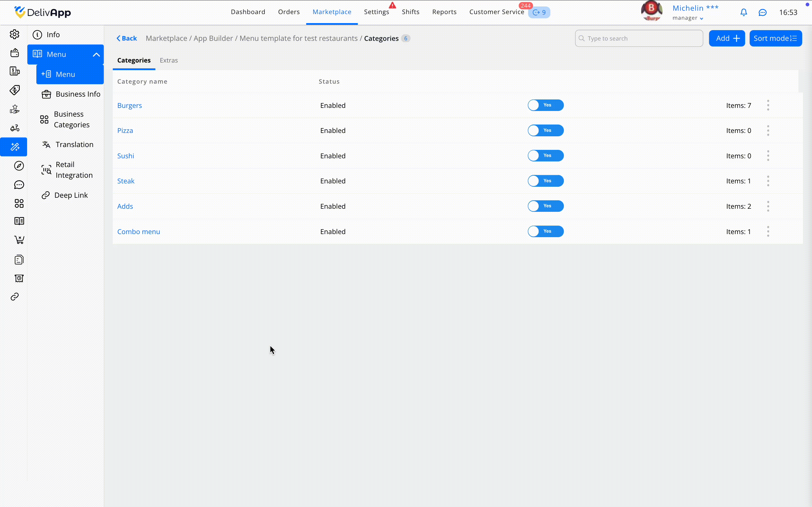
Task: Open the Reports menu in top navigation
Action: tap(444, 12)
